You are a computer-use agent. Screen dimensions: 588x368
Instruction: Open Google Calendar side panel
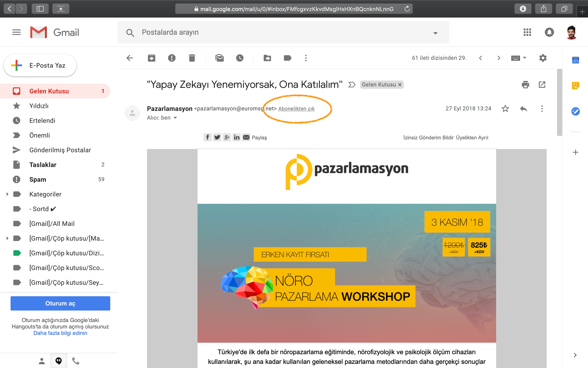[575, 60]
